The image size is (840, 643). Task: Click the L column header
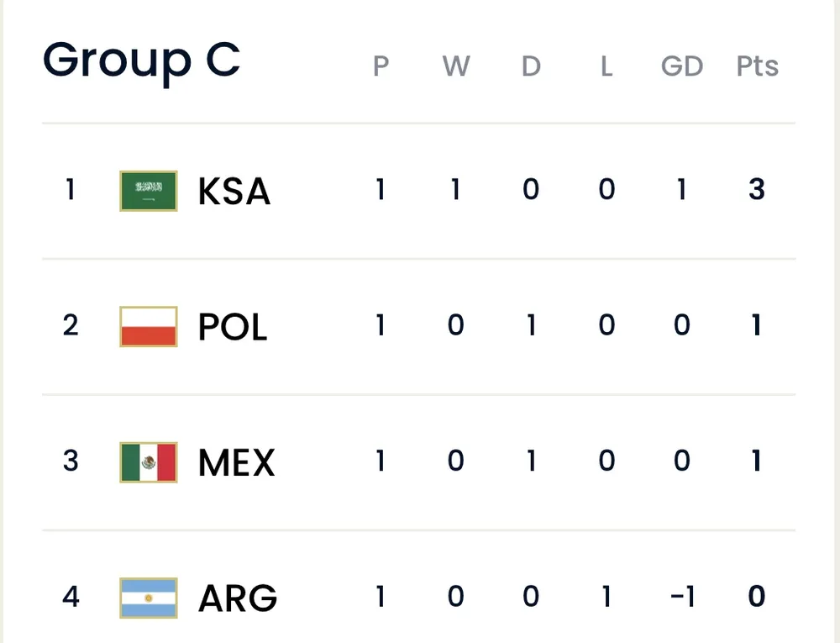[606, 66]
